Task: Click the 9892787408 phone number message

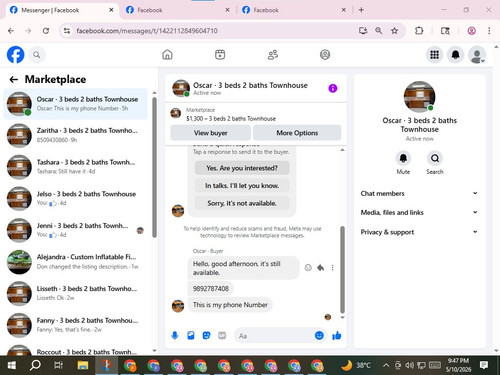Action: (211, 288)
